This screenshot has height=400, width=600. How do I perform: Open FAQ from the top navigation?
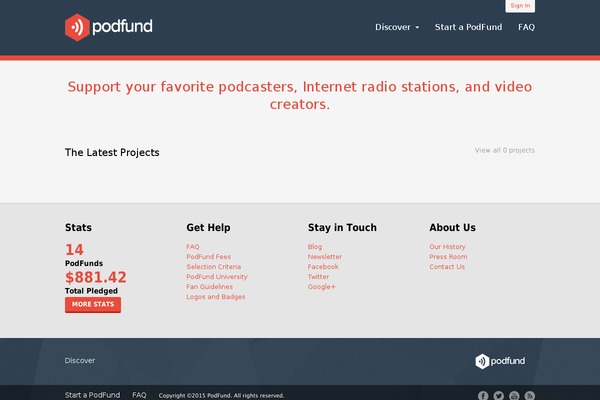[527, 27]
